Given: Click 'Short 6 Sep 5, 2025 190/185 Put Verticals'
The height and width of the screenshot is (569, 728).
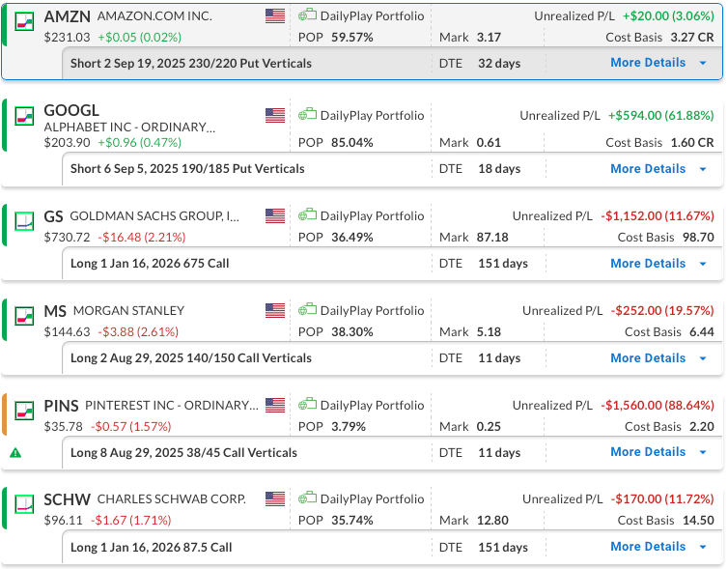Looking at the screenshot, I should (187, 169).
